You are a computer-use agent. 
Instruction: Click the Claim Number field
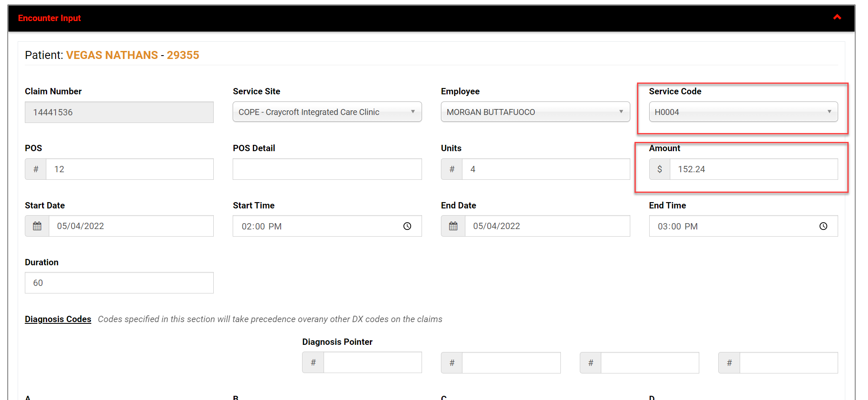coord(119,112)
